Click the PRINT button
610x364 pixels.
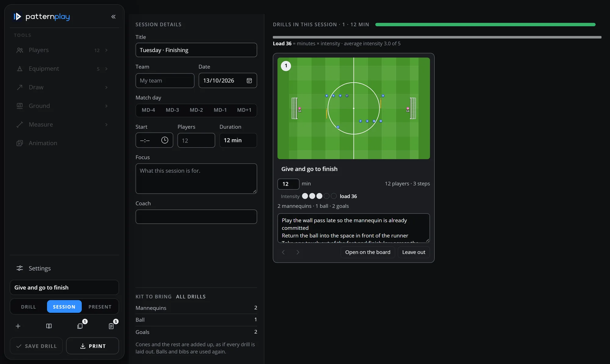[93, 346]
